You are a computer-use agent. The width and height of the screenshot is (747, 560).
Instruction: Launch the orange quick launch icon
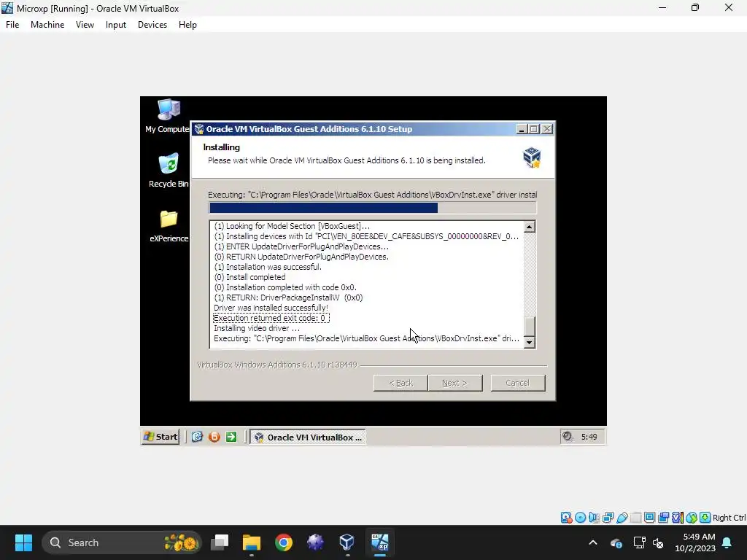pos(214,437)
